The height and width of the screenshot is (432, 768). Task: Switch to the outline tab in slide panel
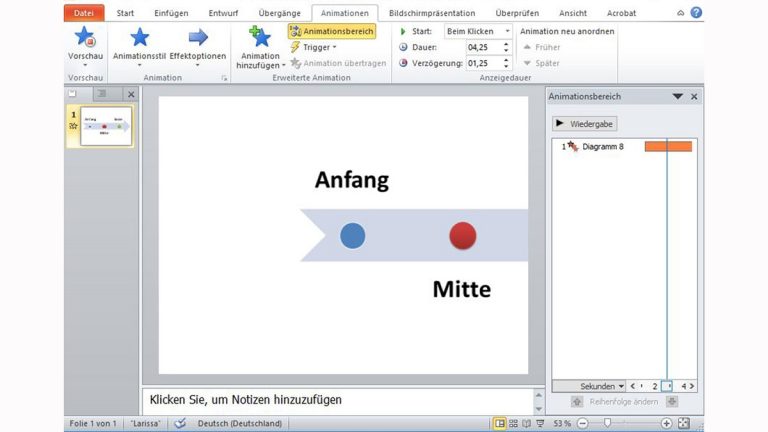click(x=100, y=94)
